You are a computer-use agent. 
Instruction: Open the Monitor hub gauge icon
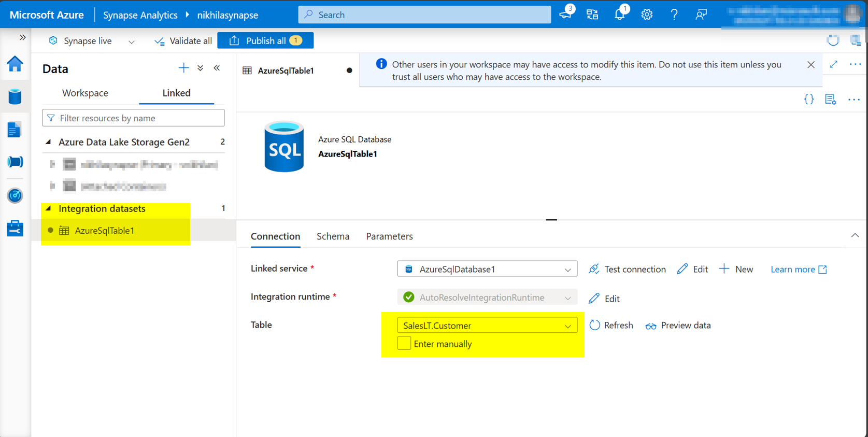point(15,195)
